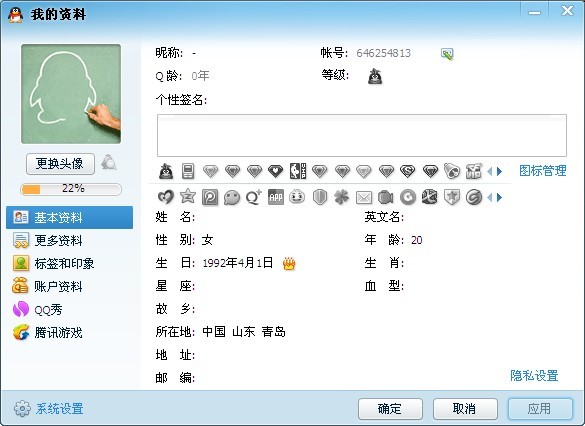
Task: Click the edit icon next to account number
Action: point(447,54)
